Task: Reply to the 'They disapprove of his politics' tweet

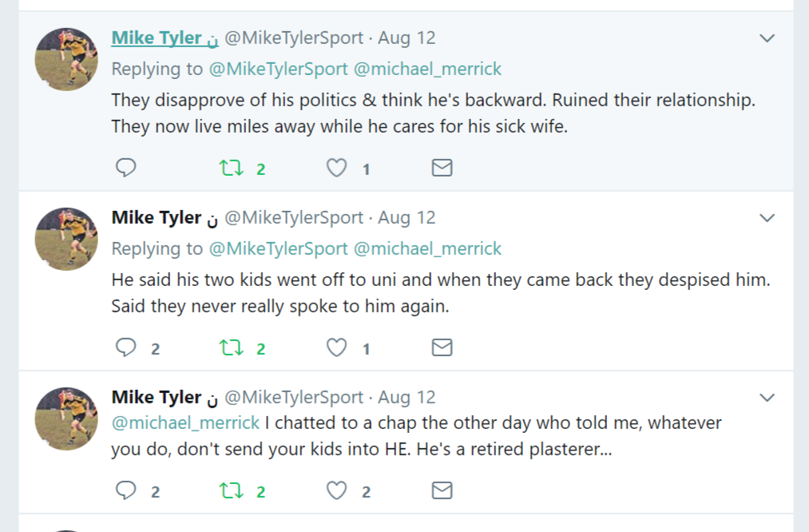Action: click(126, 168)
